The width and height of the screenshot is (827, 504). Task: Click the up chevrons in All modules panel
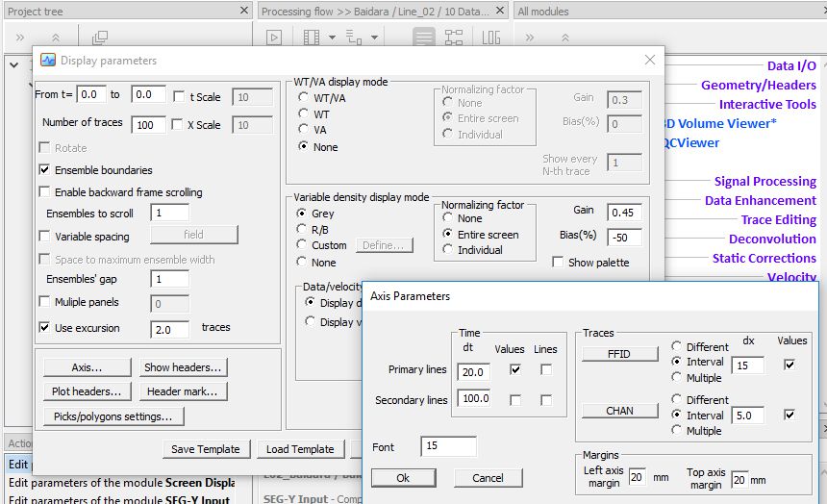coord(564,38)
